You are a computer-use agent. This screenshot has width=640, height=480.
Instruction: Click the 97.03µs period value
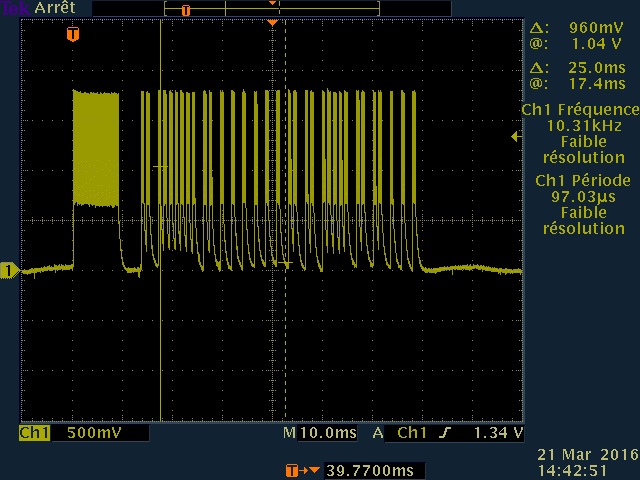tap(583, 197)
